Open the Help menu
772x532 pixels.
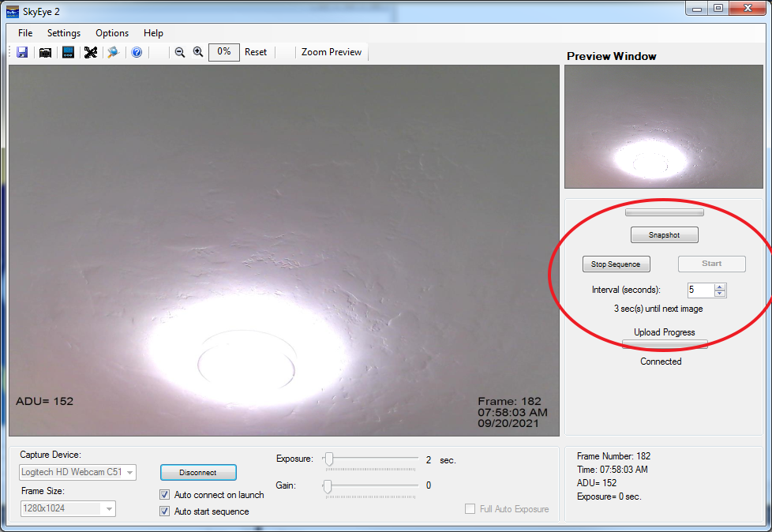153,33
